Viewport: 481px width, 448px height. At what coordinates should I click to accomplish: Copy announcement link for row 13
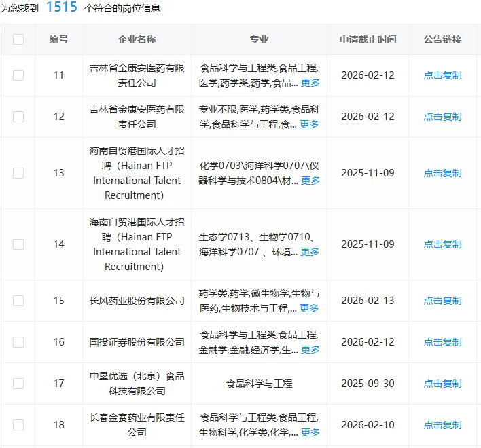click(443, 173)
